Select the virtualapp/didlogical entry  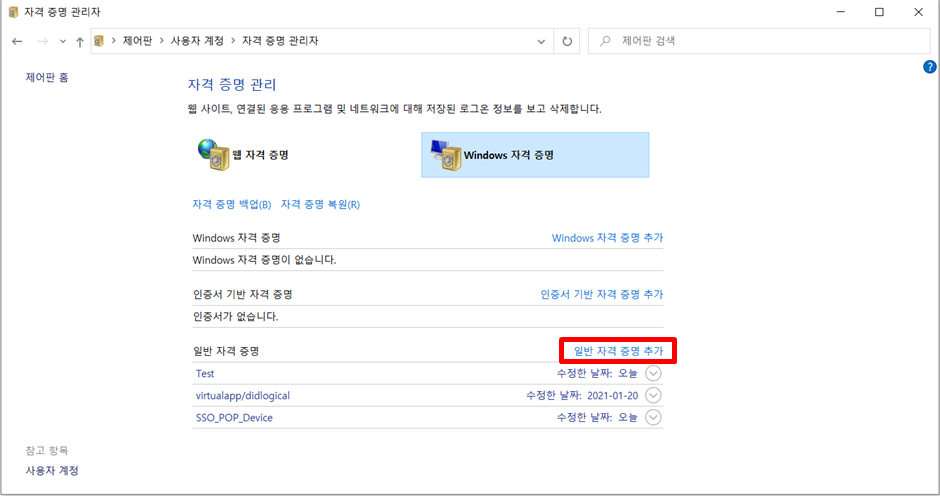click(x=243, y=396)
